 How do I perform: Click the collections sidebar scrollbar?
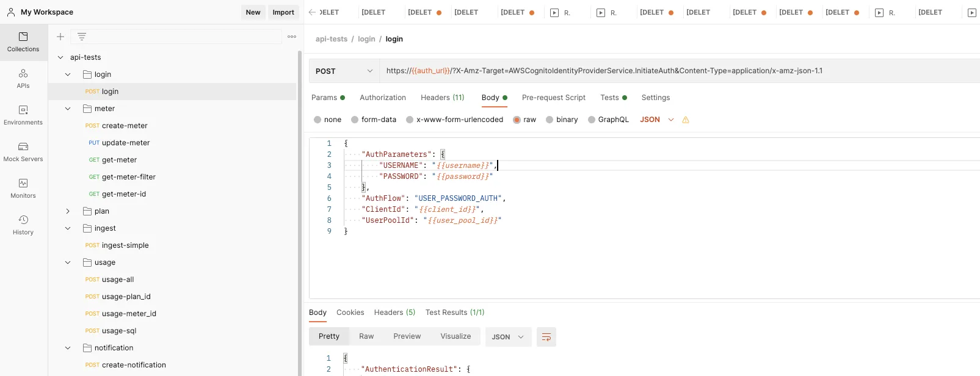point(300,212)
